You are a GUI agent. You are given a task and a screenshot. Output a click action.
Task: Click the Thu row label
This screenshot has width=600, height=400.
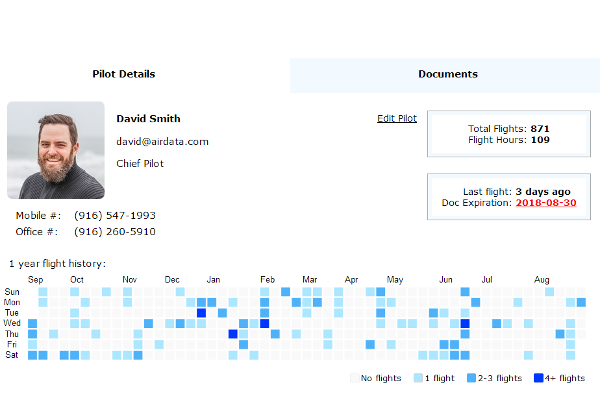coord(12,334)
